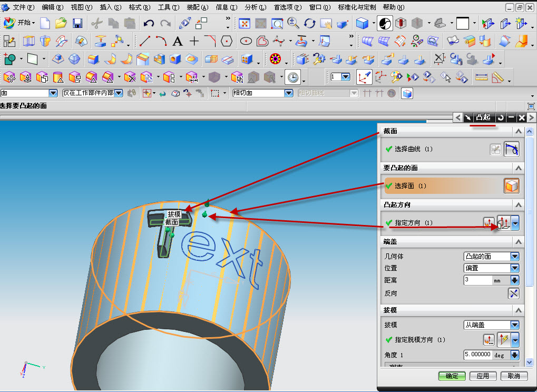Viewport: 537px width, 392px height.
Task: Open the 帮助(H) menu
Action: point(394,7)
